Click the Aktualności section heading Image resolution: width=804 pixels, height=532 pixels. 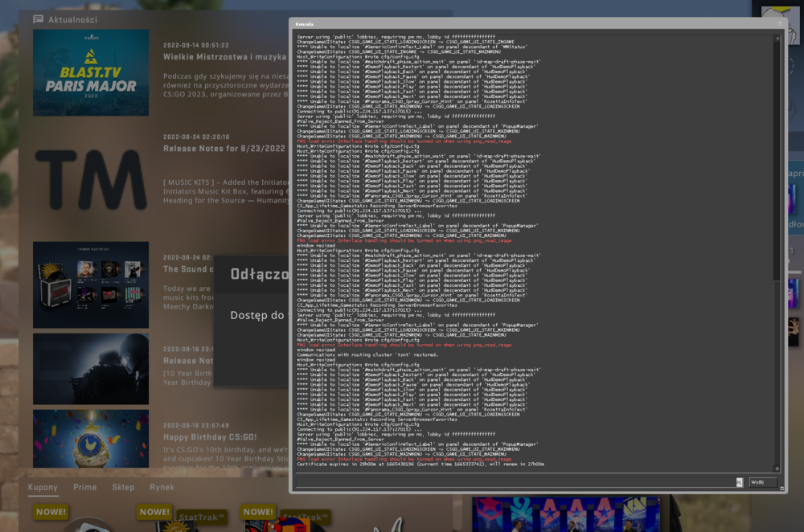tap(73, 19)
